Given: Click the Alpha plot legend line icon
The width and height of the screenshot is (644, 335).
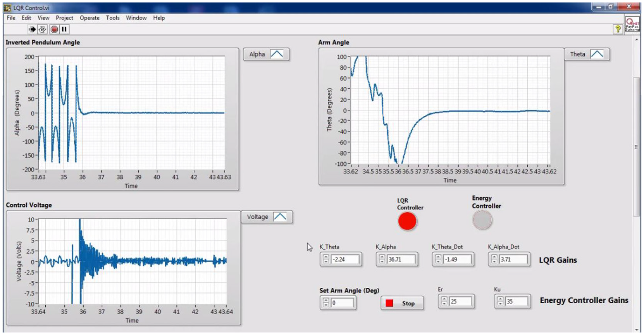Looking at the screenshot, I should point(277,54).
